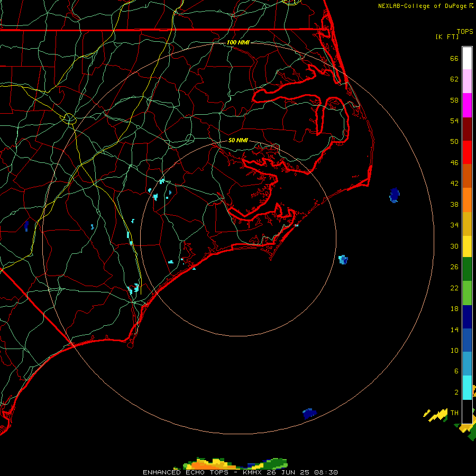Screen dimensions: 476x476
Task: Click the ENHANCED ECHO TOPS timestamp caption
Action: pos(240,472)
